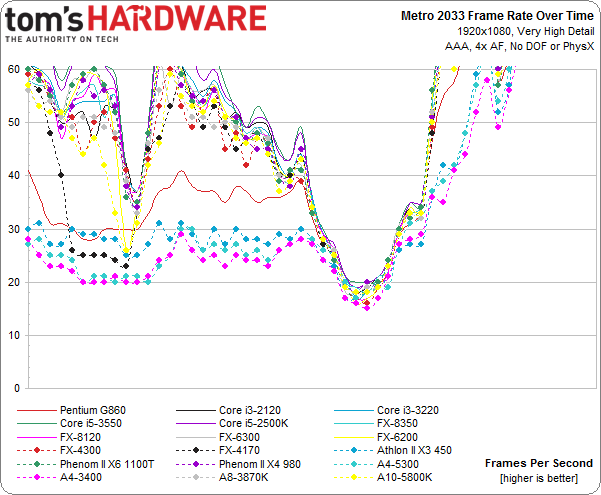The width and height of the screenshot is (601, 495).
Task: Click the [higher is better] note
Action: (x=539, y=478)
